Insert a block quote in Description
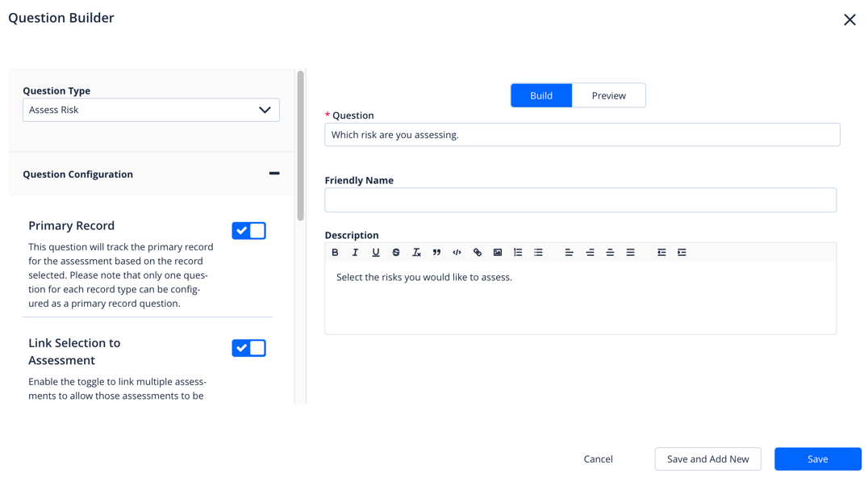 [436, 253]
